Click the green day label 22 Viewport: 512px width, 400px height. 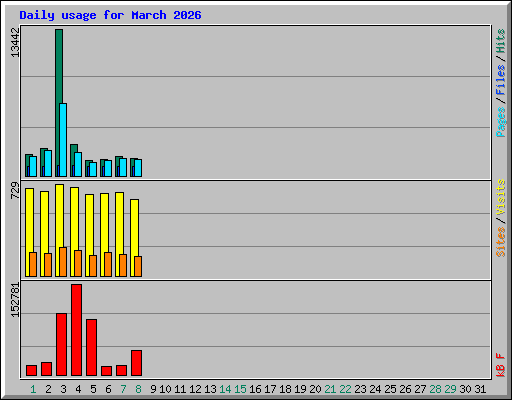click(345, 389)
